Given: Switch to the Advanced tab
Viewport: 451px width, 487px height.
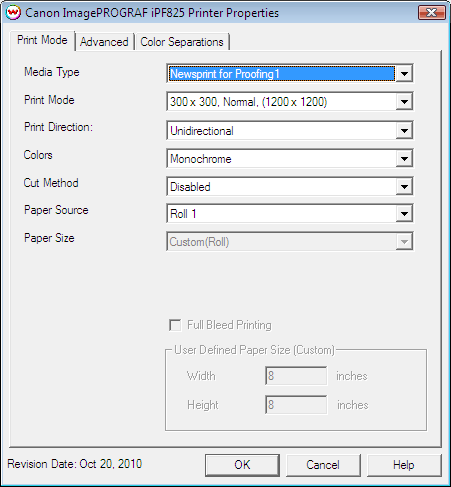Looking at the screenshot, I should point(104,42).
